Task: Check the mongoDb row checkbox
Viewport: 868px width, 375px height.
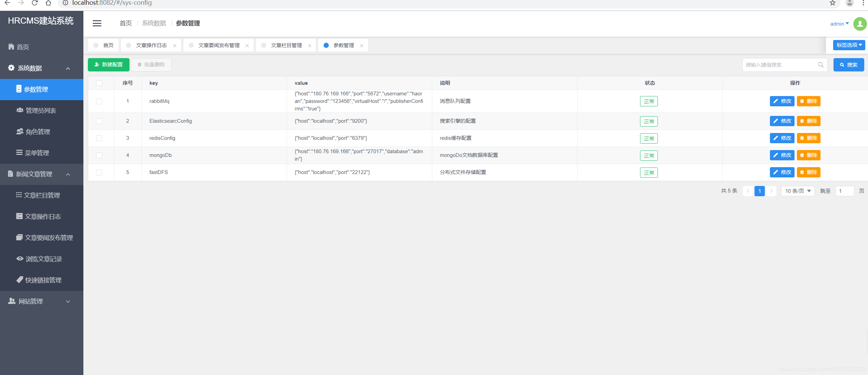Action: tap(99, 155)
